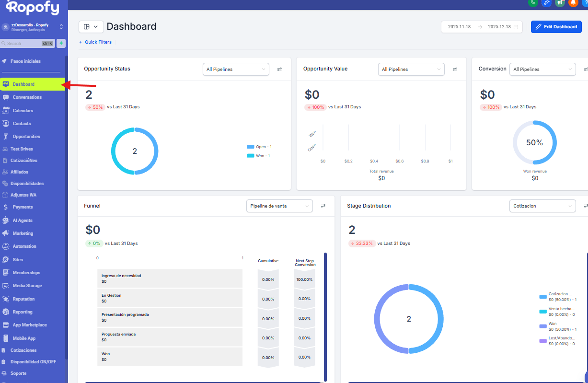Open the orange notifications bell
Viewport: 588px width, 383px height.
[x=573, y=2]
